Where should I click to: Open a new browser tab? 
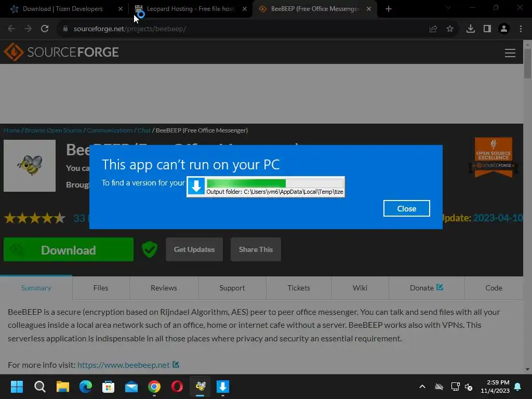[389, 9]
